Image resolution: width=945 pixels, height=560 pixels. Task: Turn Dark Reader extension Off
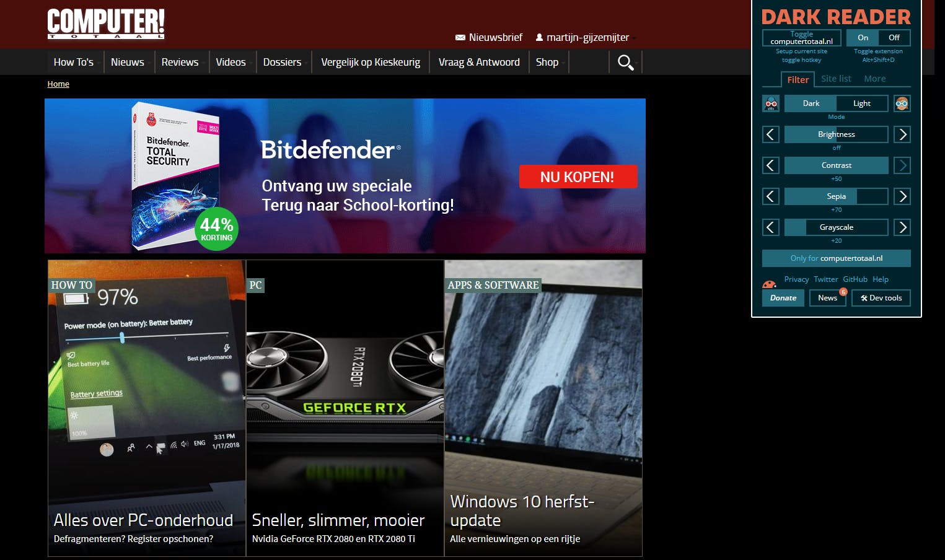[x=894, y=38]
